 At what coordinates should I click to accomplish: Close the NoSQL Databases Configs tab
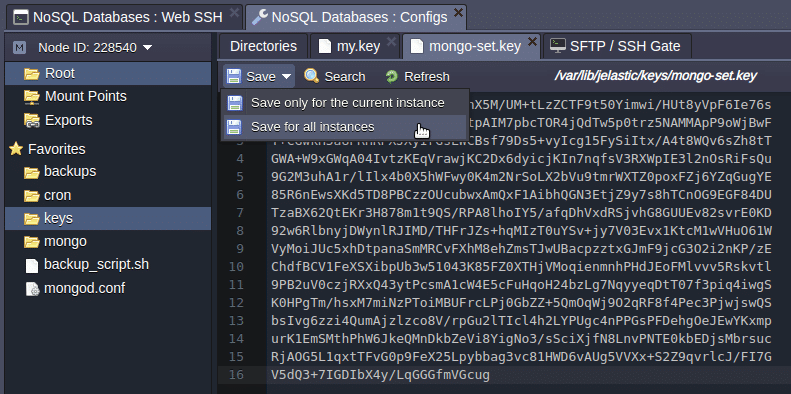[x=458, y=12]
